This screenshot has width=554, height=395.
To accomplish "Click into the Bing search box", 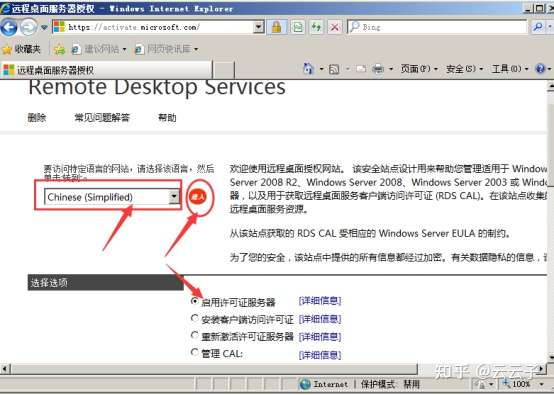I will point(437,27).
